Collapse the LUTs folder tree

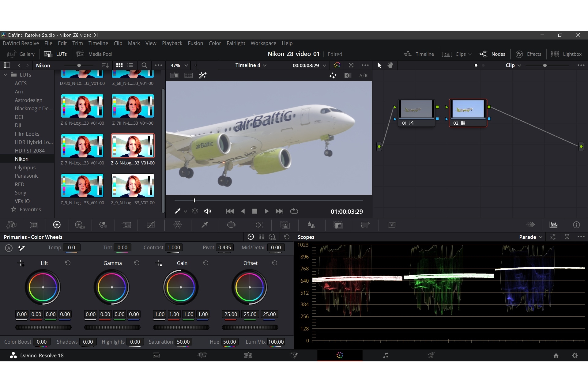click(x=5, y=75)
